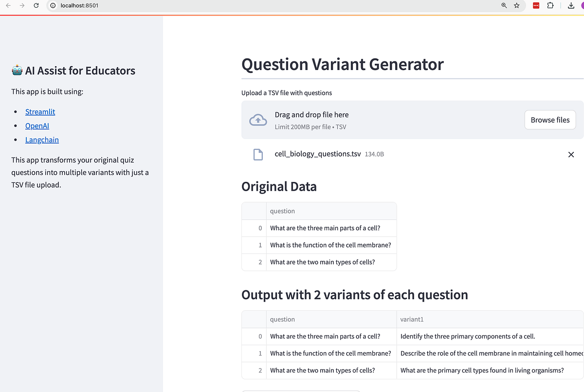Remove the uploaded TSV file with the X

571,154
